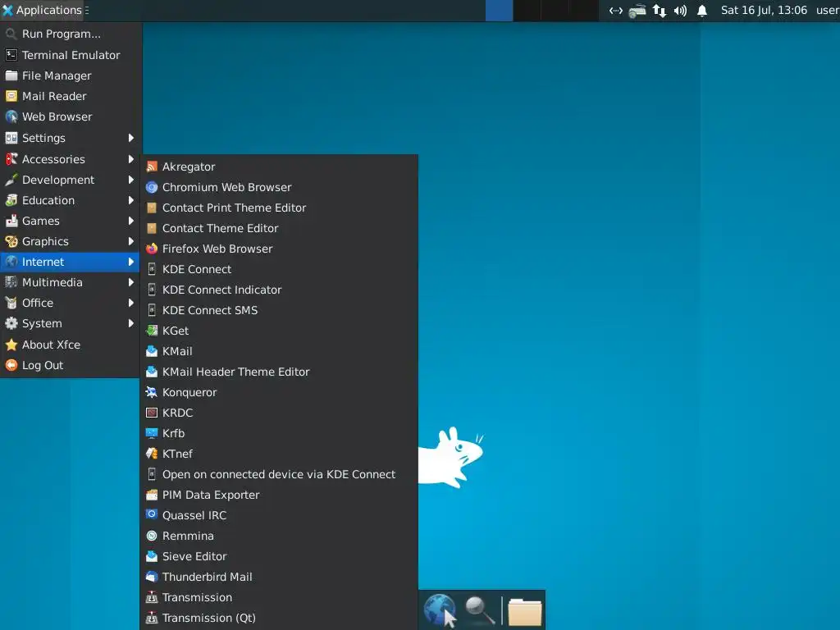Viewport: 840px width, 630px height.
Task: Click the Transmission (Qt) icon
Action: pyautogui.click(x=152, y=619)
